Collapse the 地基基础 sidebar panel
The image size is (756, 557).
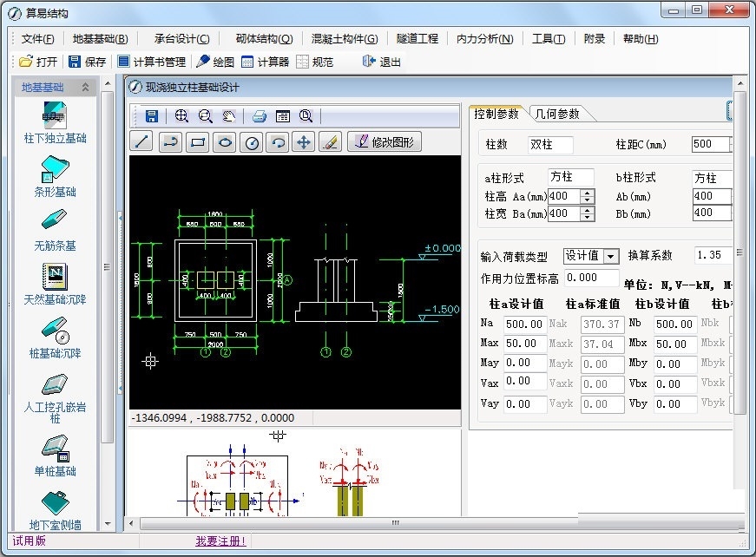click(85, 88)
